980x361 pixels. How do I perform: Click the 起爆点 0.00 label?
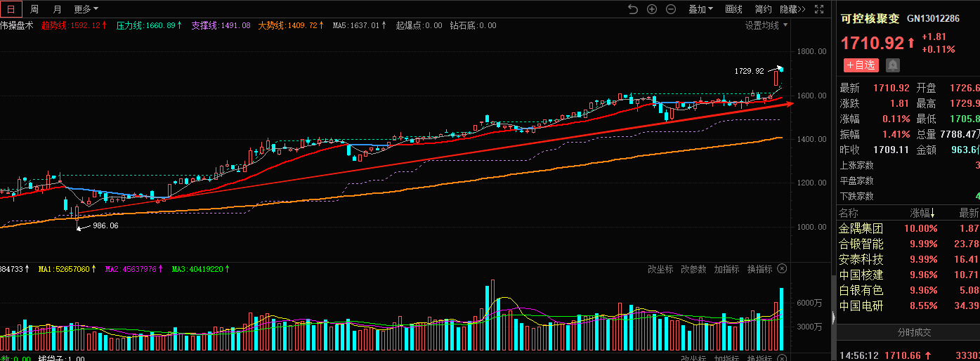tap(419, 25)
